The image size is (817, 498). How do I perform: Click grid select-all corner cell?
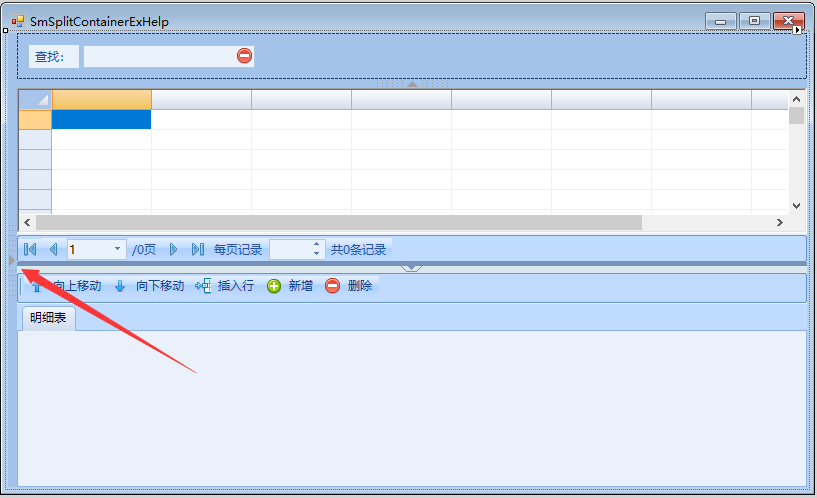pyautogui.click(x=35, y=99)
